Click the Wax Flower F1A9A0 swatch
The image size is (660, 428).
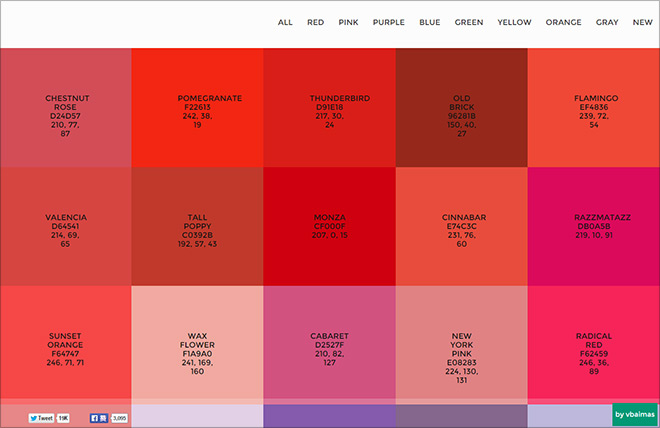(x=197, y=343)
